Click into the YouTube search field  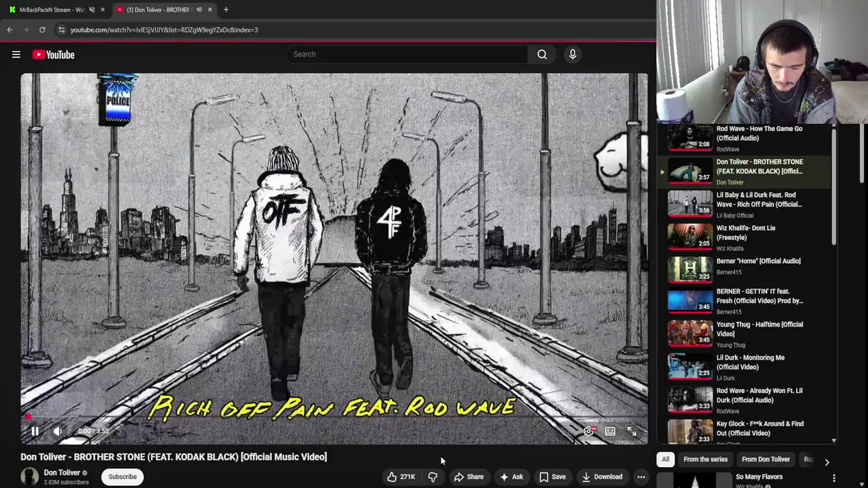click(x=407, y=54)
